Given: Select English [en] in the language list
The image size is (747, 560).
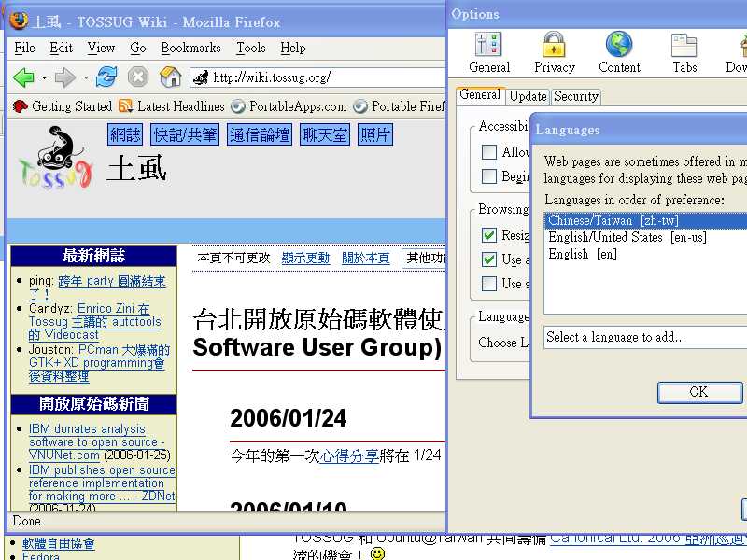Looking at the screenshot, I should 645,254.
